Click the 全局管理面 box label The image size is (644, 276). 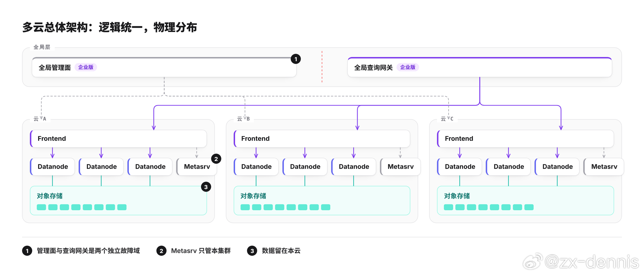[55, 67]
